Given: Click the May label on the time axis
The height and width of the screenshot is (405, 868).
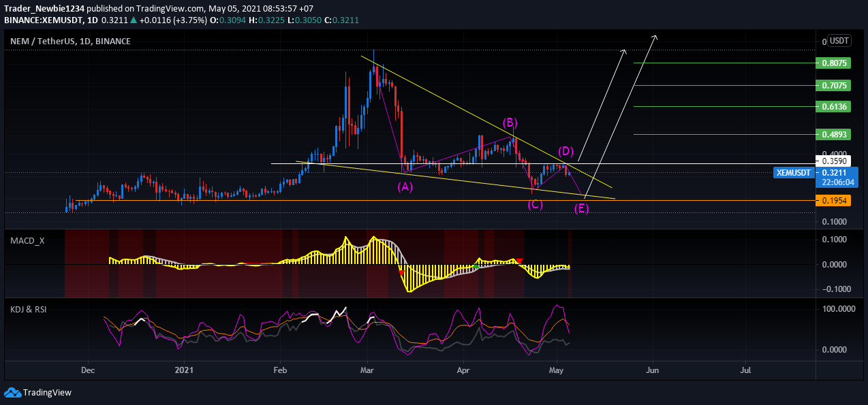Looking at the screenshot, I should click(x=557, y=371).
